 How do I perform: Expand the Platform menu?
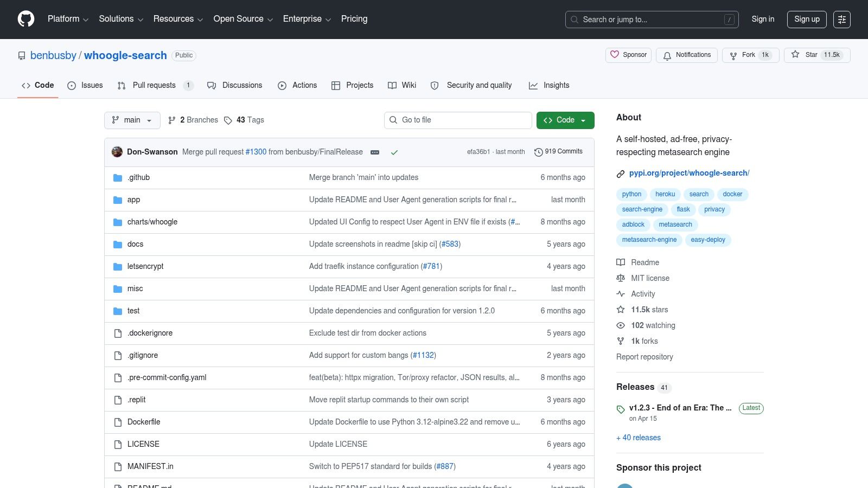coord(68,19)
